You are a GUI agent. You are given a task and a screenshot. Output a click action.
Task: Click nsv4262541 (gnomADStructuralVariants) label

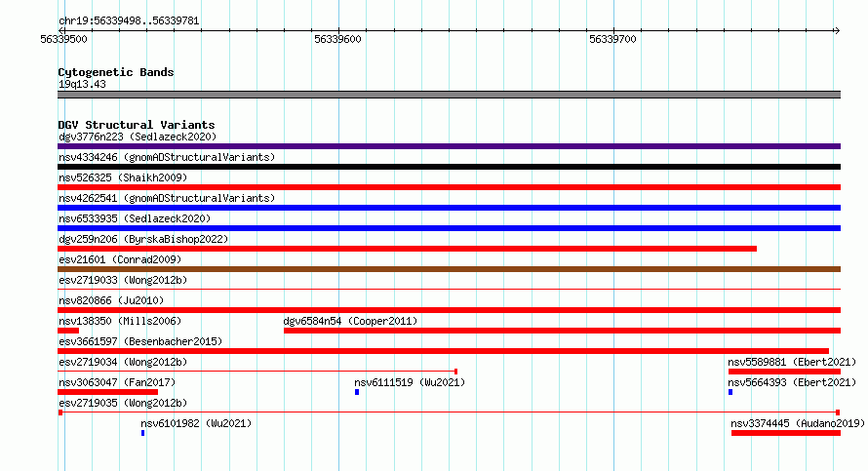(167, 198)
